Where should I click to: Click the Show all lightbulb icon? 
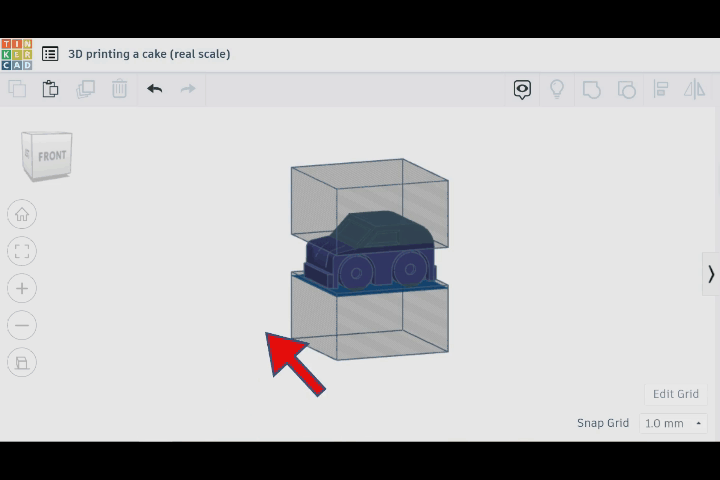pos(557,89)
